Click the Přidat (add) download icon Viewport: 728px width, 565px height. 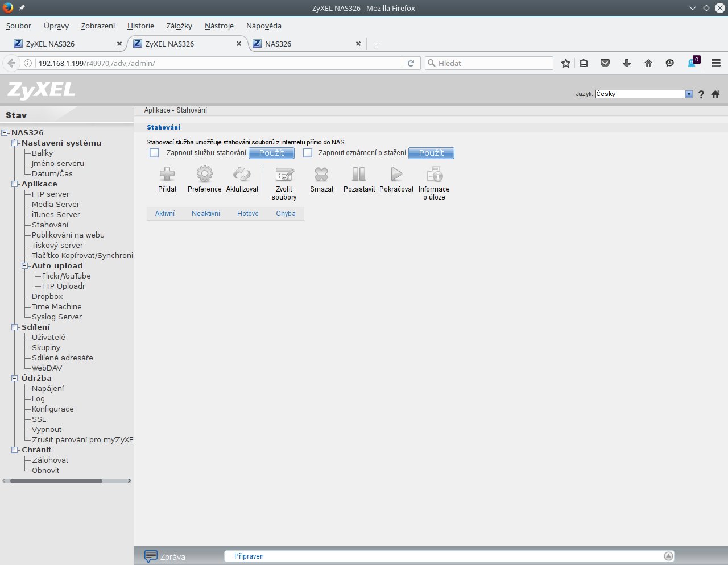167,175
